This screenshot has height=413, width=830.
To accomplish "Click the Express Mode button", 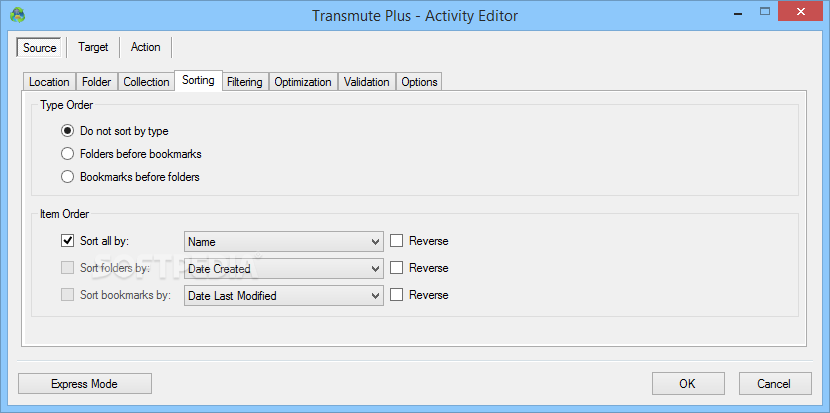I will pyautogui.click(x=85, y=383).
